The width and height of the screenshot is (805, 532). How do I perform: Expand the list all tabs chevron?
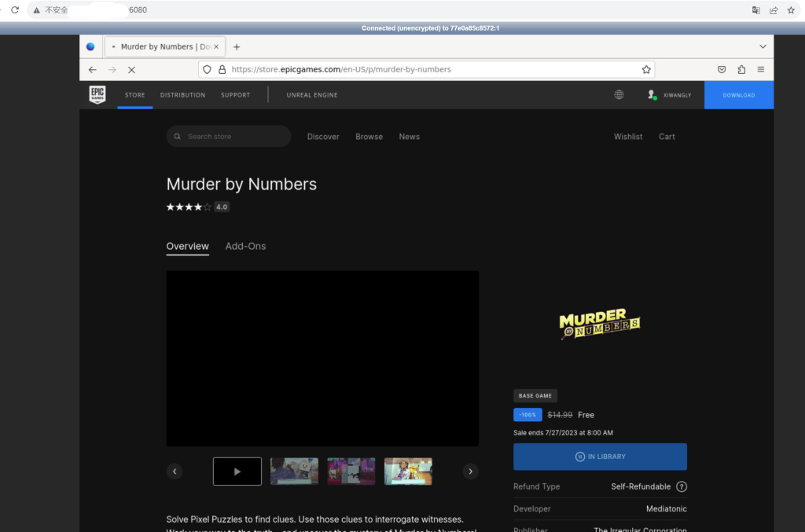click(x=763, y=46)
